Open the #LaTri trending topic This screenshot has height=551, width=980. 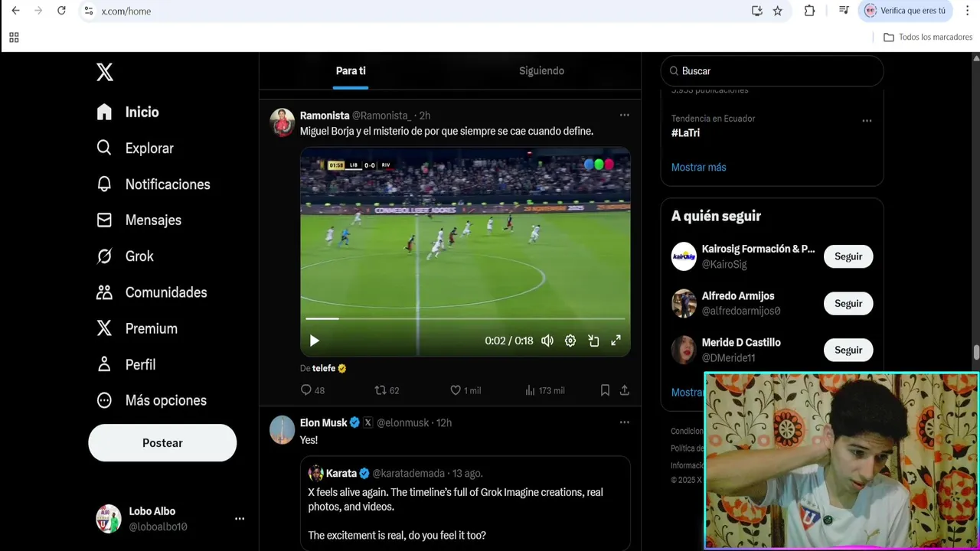point(685,133)
